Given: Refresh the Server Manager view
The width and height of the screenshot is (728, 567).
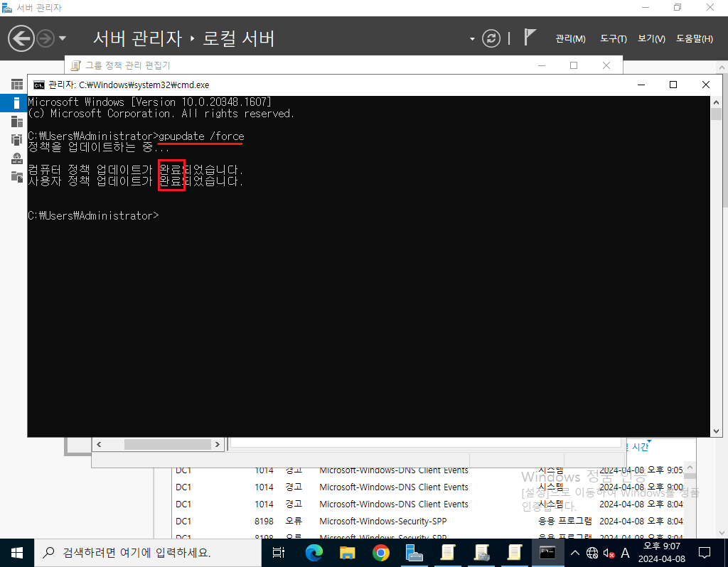Looking at the screenshot, I should tap(491, 38).
